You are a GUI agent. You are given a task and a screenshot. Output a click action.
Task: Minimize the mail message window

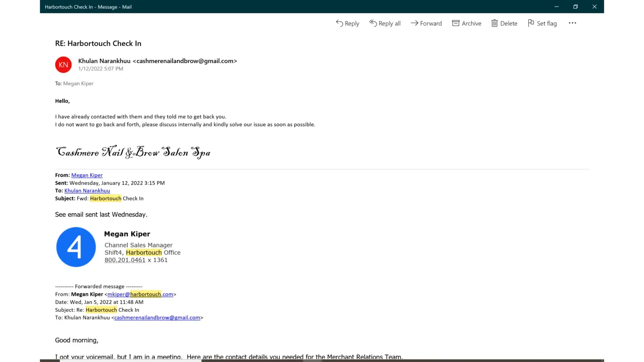pos(556,7)
